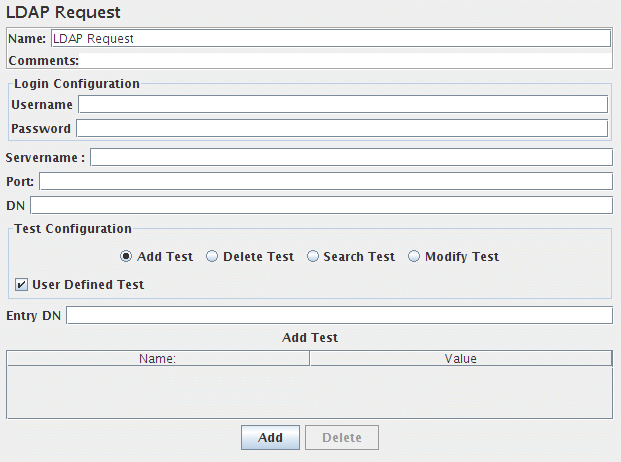This screenshot has height=462, width=621.
Task: Click the LDAP Request panel title
Action: [x=63, y=13]
